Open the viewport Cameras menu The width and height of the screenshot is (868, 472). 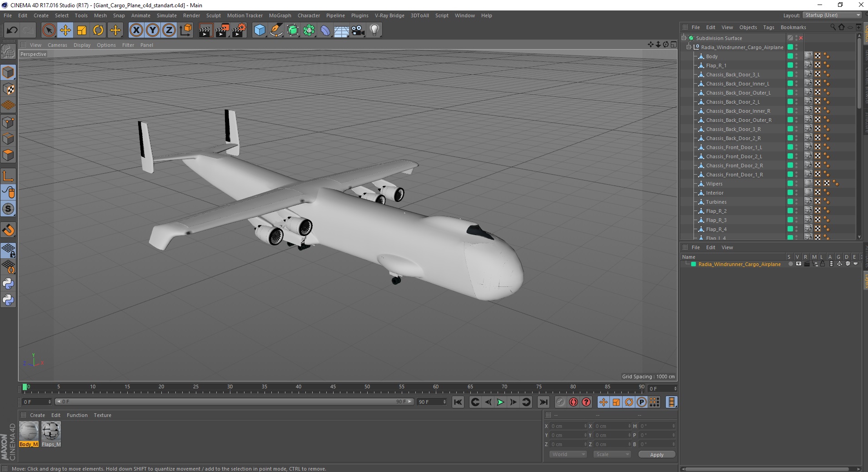[x=57, y=45]
